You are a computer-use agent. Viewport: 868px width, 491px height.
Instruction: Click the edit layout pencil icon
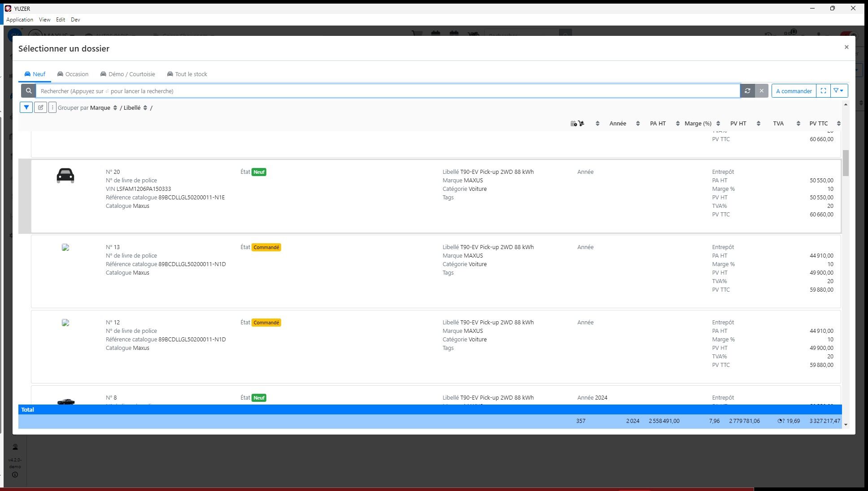point(40,108)
